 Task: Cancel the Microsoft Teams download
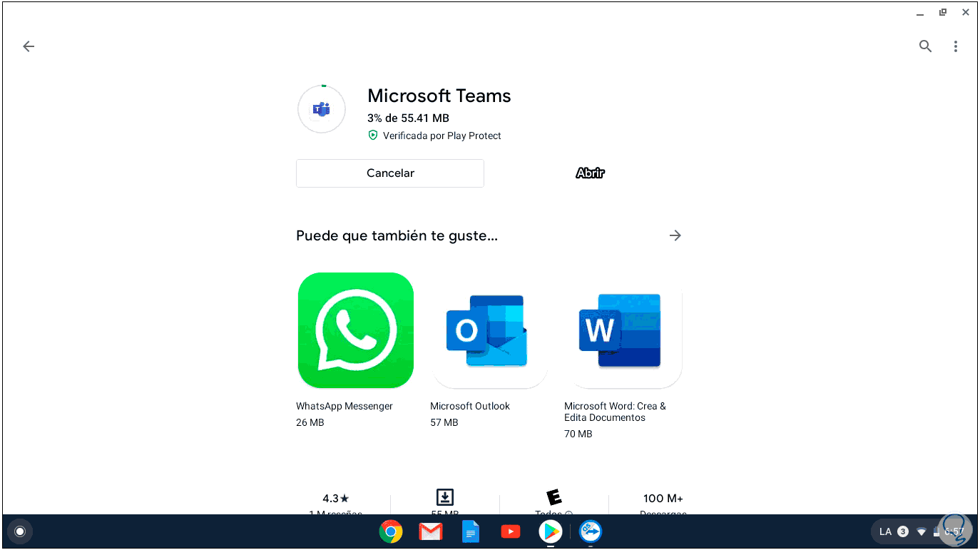pos(390,173)
